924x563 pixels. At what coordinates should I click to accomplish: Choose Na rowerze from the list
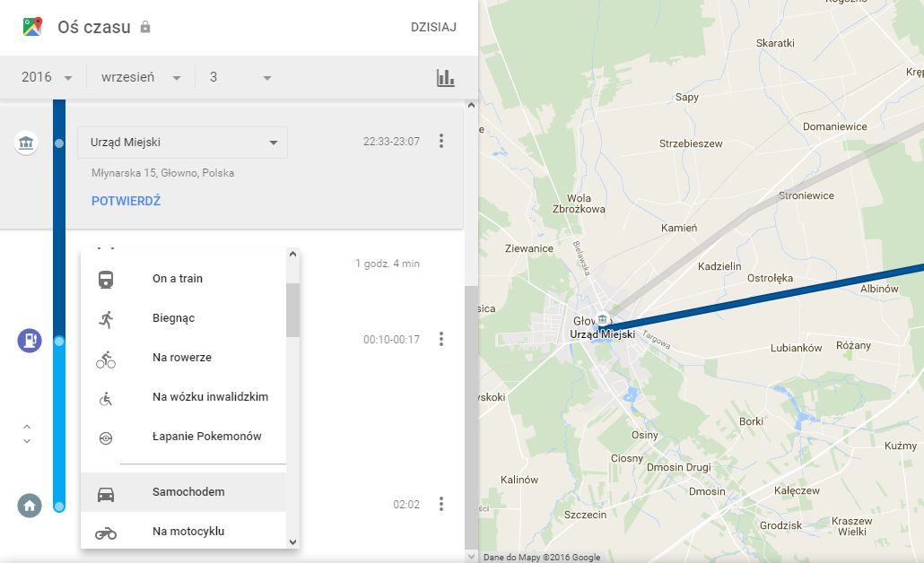tap(183, 358)
